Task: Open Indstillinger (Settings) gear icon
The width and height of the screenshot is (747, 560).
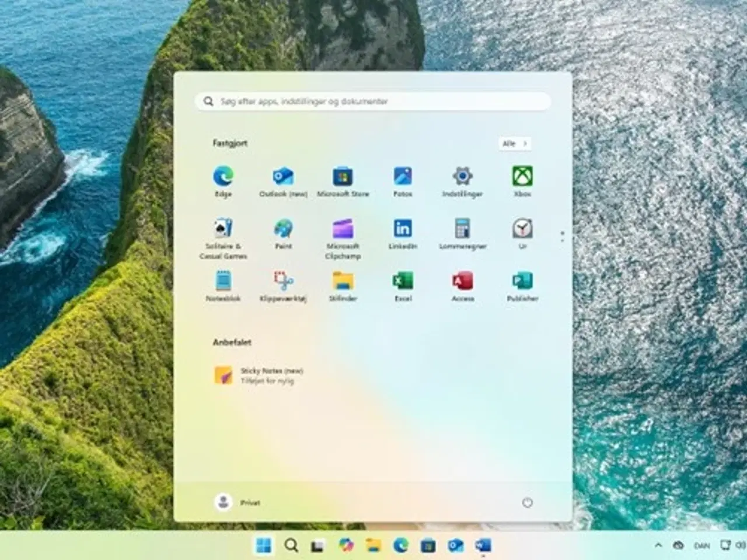Action: point(462,181)
